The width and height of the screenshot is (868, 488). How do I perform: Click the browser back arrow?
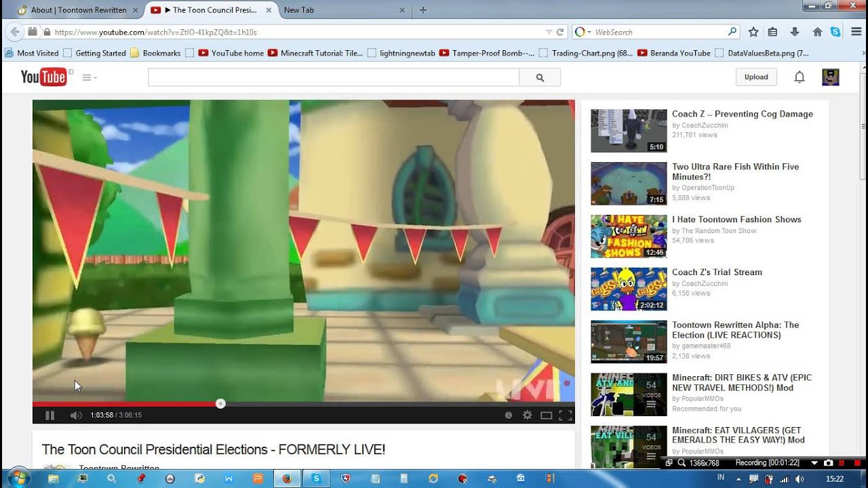point(15,32)
